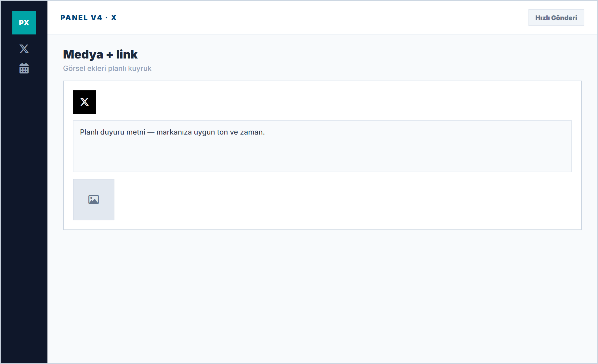Switch to the X channel from the dark sidebar

[24, 49]
